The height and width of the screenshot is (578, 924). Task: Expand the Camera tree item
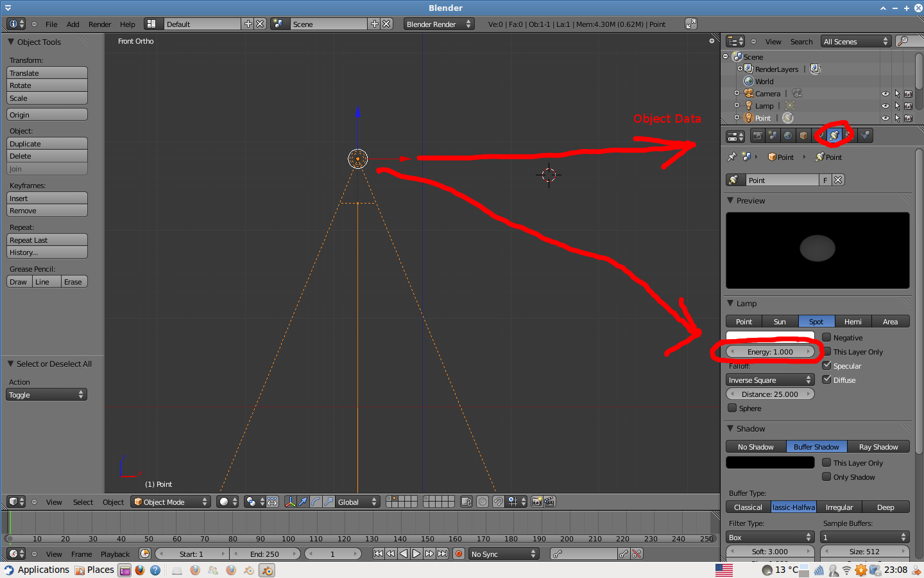(737, 94)
